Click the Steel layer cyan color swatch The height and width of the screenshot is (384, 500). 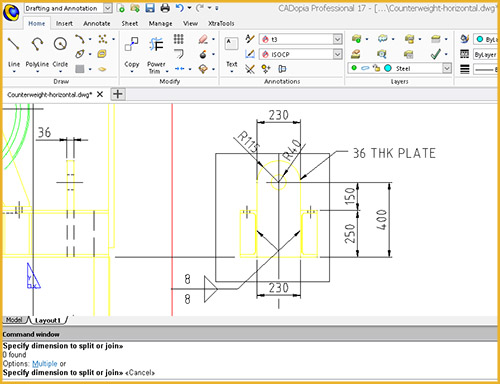(x=388, y=68)
